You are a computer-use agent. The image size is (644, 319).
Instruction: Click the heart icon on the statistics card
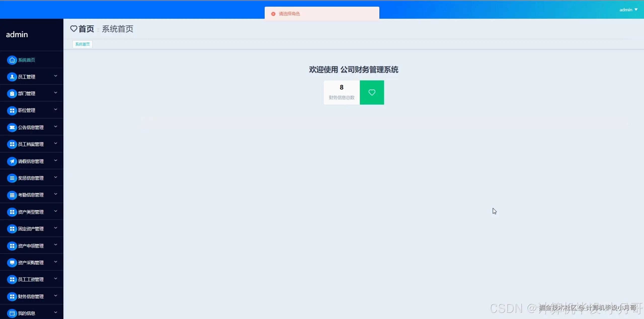click(x=372, y=92)
